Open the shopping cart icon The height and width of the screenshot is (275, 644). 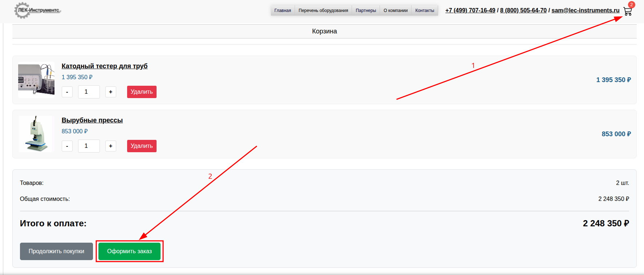click(x=627, y=11)
